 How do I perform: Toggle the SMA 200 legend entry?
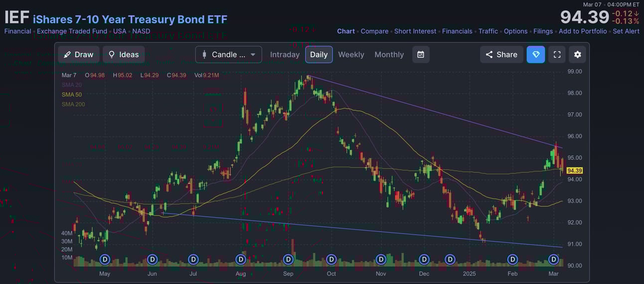[73, 105]
